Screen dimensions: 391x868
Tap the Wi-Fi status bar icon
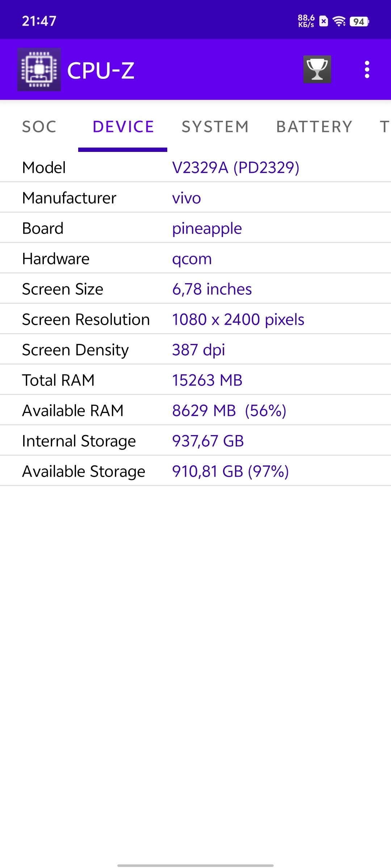tap(339, 22)
